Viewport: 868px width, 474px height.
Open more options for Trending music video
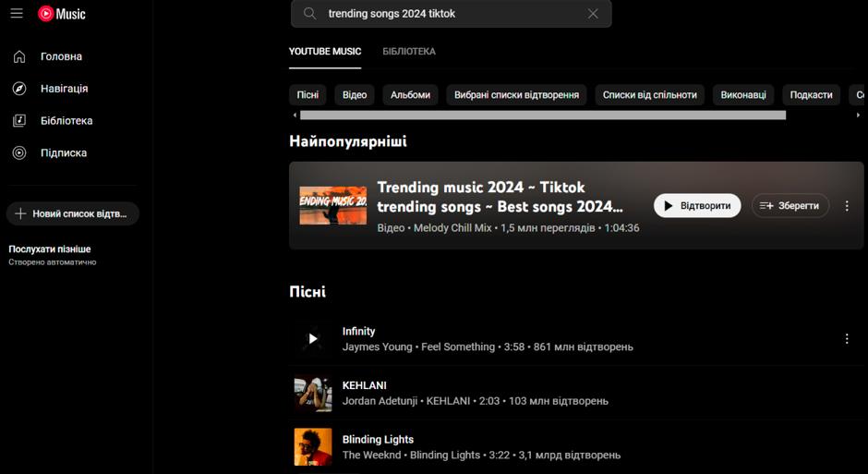(847, 206)
